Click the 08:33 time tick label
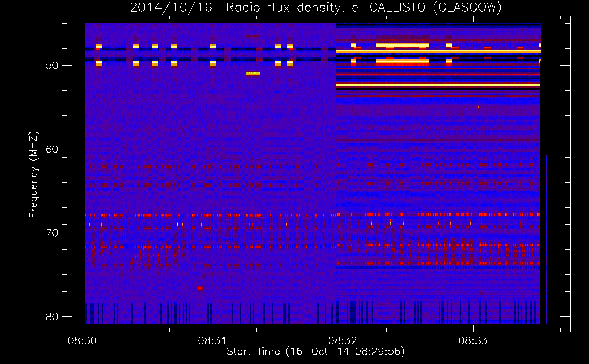This screenshot has height=364, width=589. point(473,341)
